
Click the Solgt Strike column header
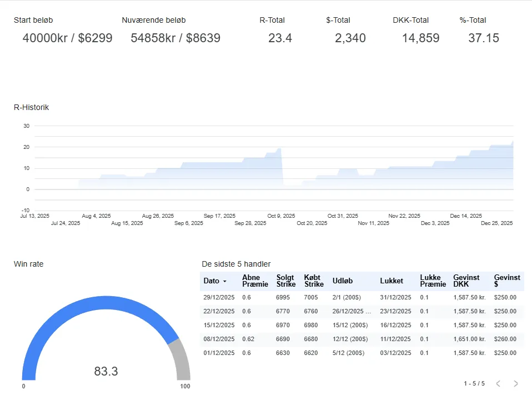pyautogui.click(x=285, y=281)
